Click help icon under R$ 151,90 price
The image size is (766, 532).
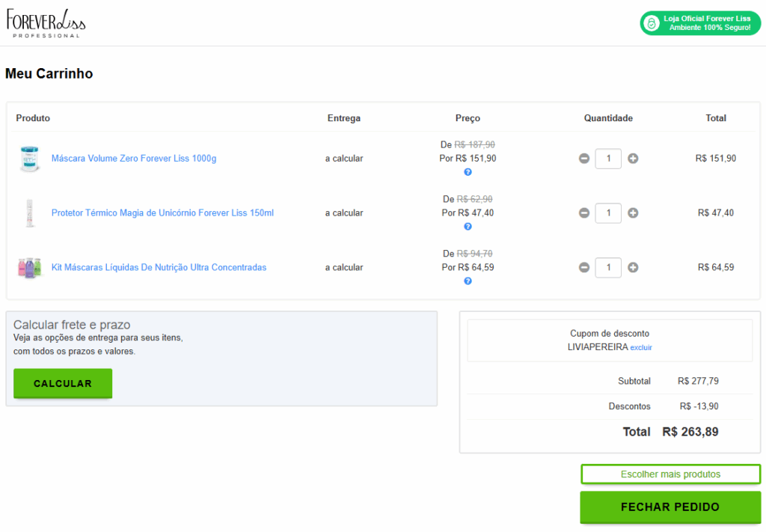click(468, 172)
